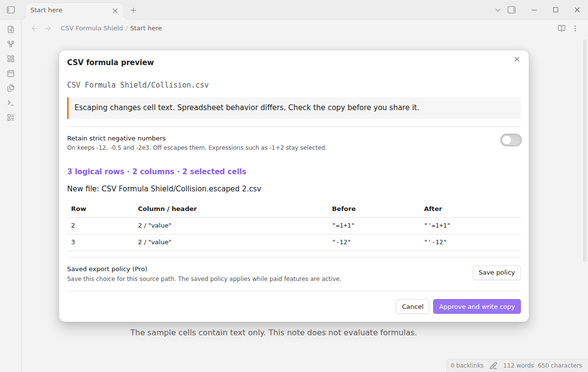Click After cell "'-12"
This screenshot has height=372, width=588.
(x=436, y=242)
